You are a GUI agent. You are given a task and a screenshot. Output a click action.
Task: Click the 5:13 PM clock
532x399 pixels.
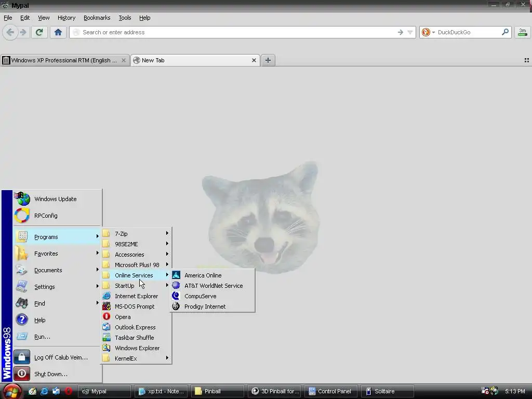tap(515, 391)
